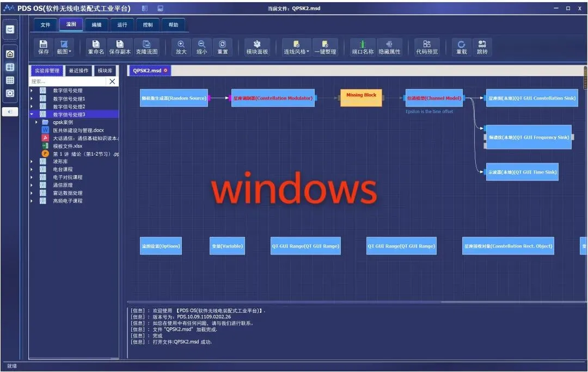Click the 重命名 (Rename) icon
Screen dimensions: 588x372
pos(96,47)
